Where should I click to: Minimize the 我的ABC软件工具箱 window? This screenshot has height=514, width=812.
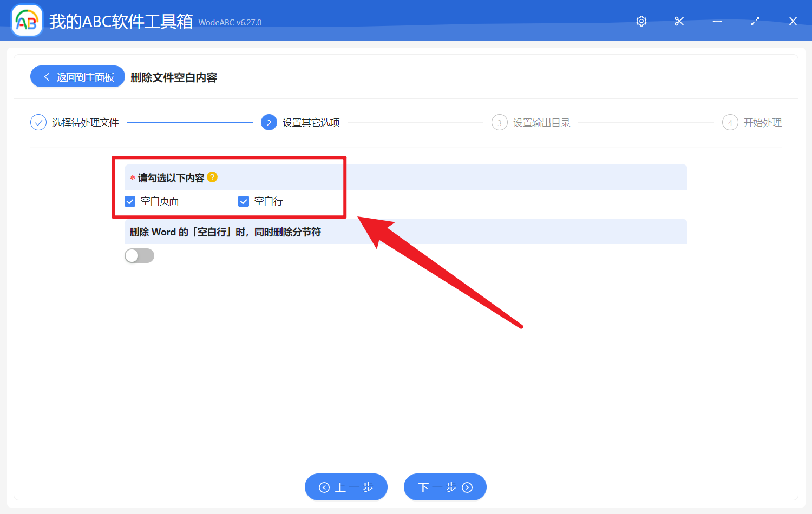pos(717,21)
